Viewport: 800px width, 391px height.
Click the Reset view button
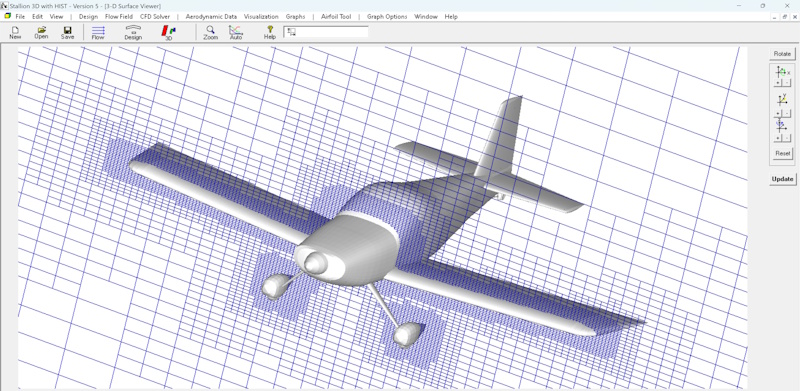pos(783,153)
